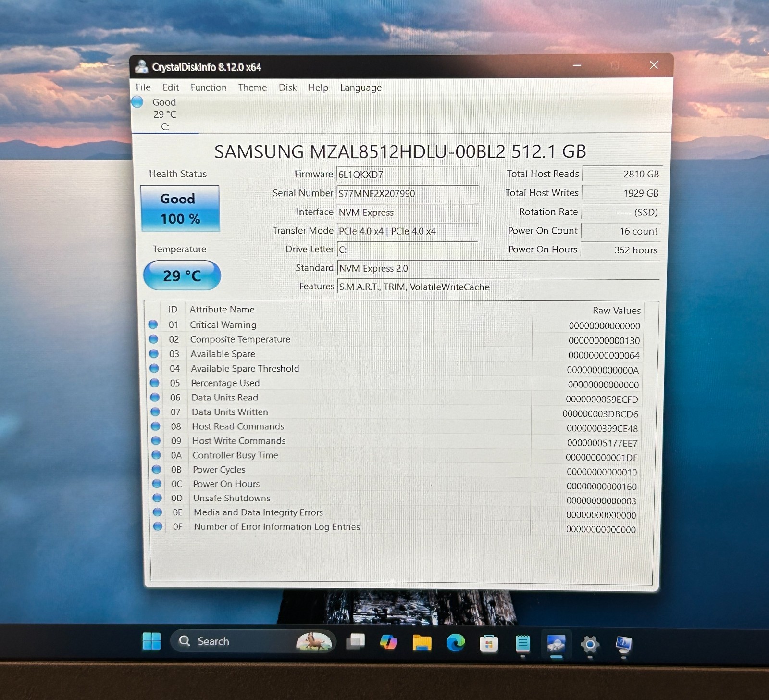Viewport: 769px width, 700px height.
Task: Click the Power On Count value 16 count
Action: [620, 231]
